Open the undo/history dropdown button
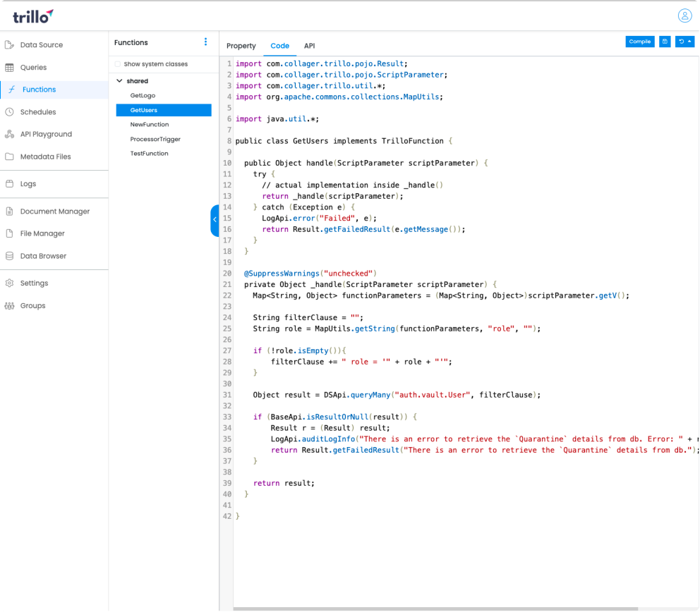 pos(684,42)
